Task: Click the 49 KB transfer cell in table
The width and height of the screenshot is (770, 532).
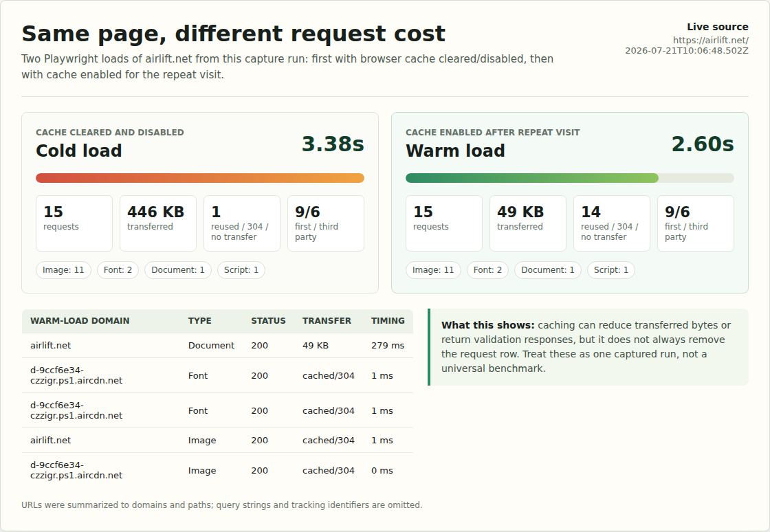Action: (x=316, y=346)
